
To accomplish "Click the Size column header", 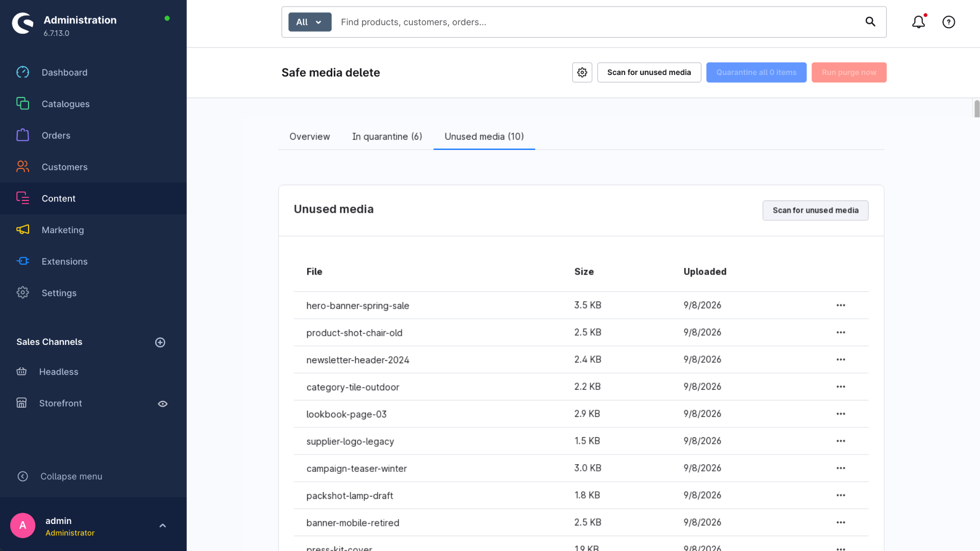I will click(x=584, y=272).
